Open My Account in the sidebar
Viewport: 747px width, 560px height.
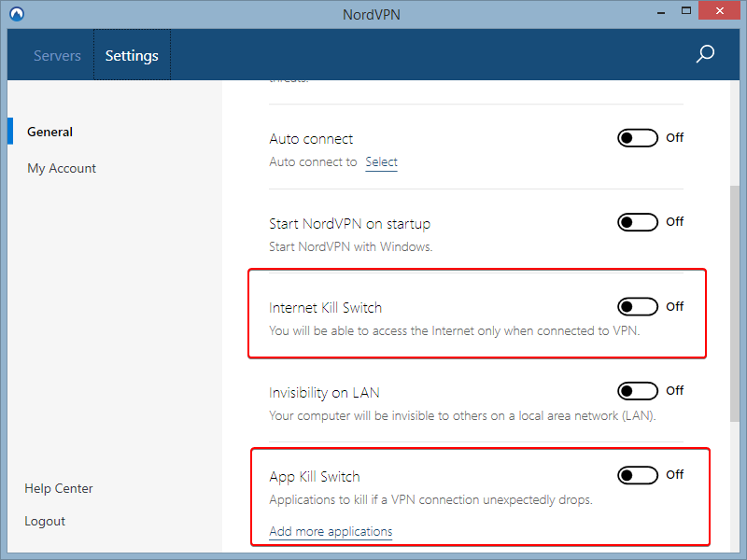coord(62,169)
